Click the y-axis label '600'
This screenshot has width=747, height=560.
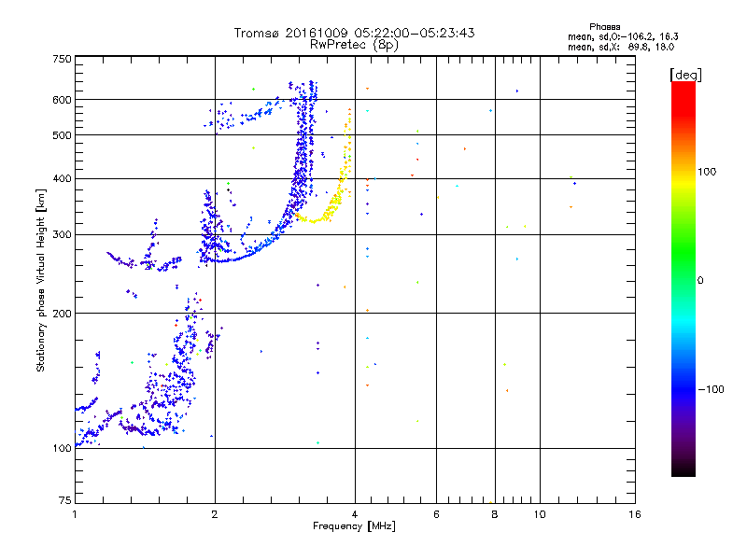click(62, 100)
